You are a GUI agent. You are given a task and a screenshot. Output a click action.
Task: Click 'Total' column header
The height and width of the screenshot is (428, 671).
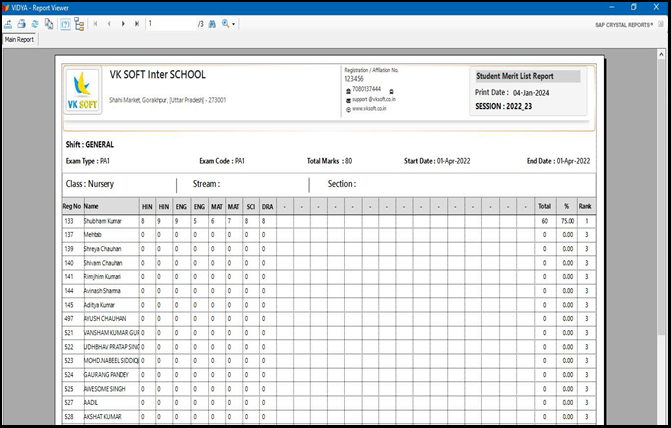pyautogui.click(x=544, y=206)
